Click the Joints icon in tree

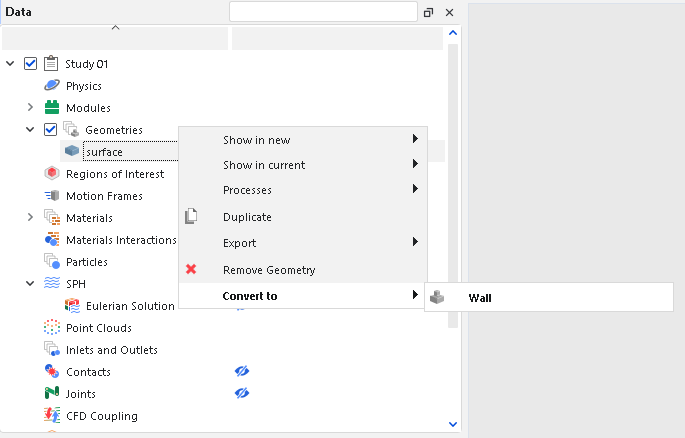(x=52, y=394)
